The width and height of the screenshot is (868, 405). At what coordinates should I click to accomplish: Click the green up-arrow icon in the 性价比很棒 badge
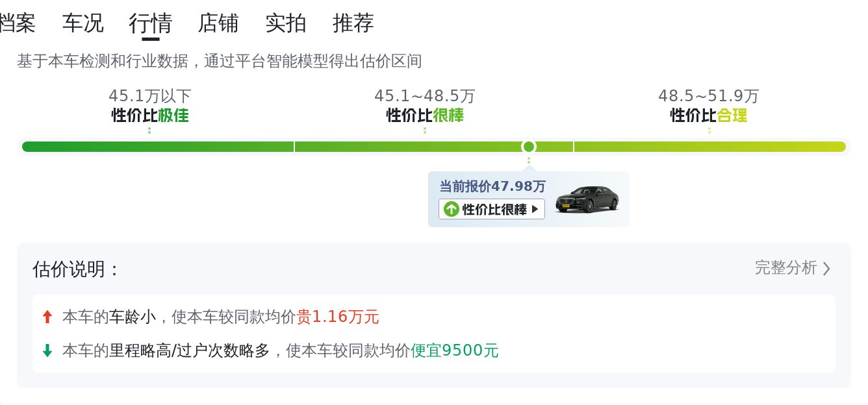pos(452,209)
